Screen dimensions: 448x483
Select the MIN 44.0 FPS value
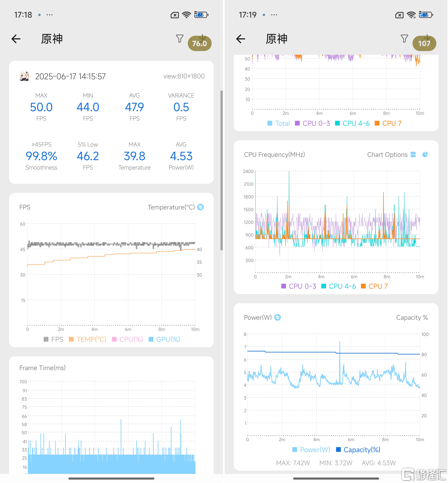coord(88,107)
